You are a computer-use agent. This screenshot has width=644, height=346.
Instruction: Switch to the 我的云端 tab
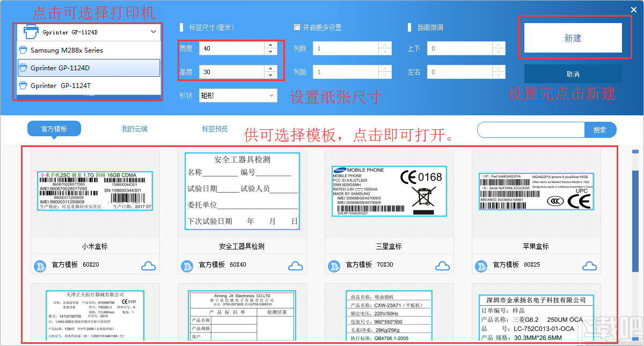[134, 129]
